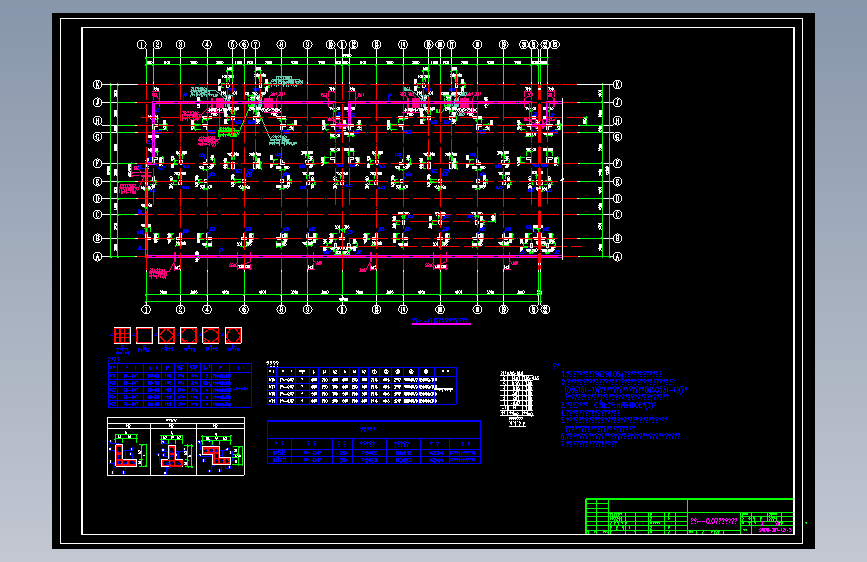Screen dimensions: 867x562
Task: Select note 3 mentioning "C30"
Action: [608, 405]
